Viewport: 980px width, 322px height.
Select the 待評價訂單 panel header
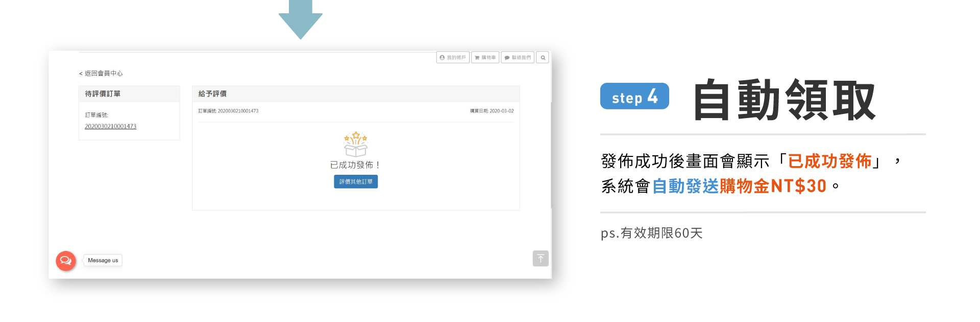point(129,94)
